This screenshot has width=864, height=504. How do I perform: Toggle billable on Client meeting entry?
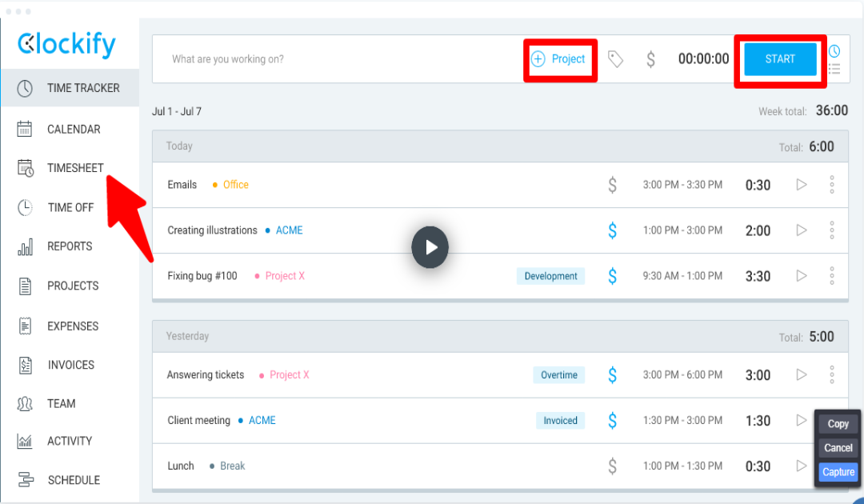click(x=612, y=421)
